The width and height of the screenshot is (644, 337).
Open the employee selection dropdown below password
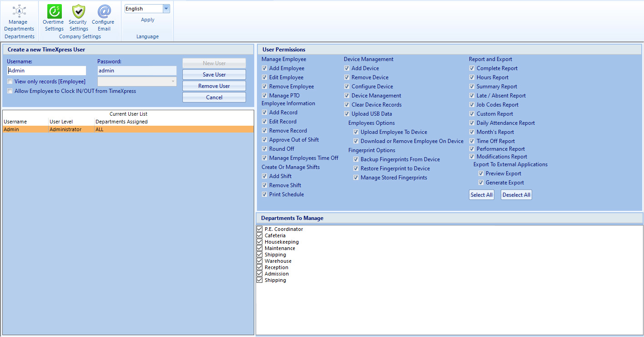(137, 81)
